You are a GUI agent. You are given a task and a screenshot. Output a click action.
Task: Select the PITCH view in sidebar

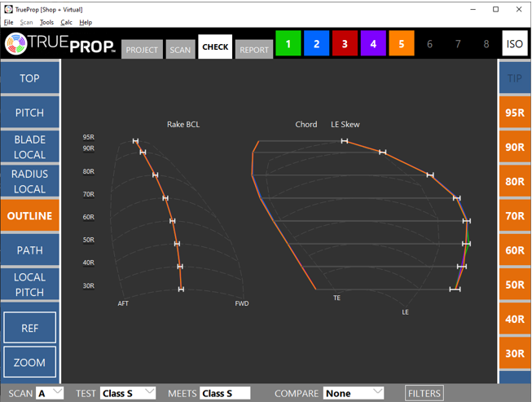[29, 113]
